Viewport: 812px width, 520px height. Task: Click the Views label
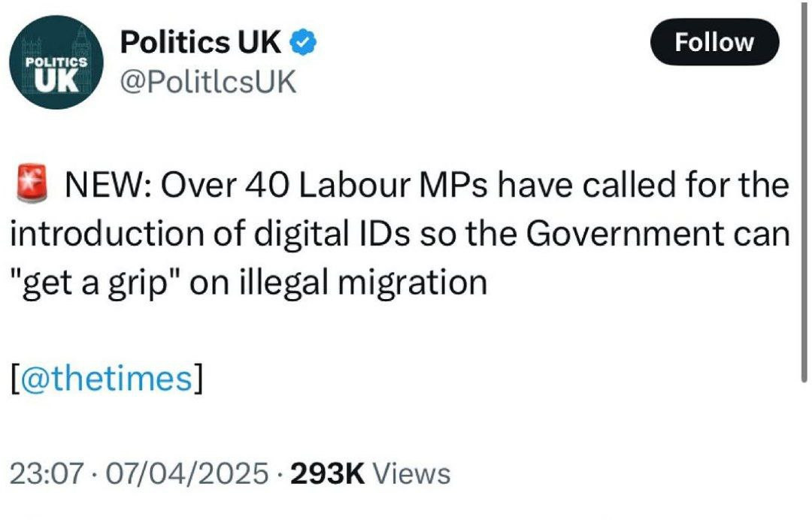pyautogui.click(x=412, y=474)
